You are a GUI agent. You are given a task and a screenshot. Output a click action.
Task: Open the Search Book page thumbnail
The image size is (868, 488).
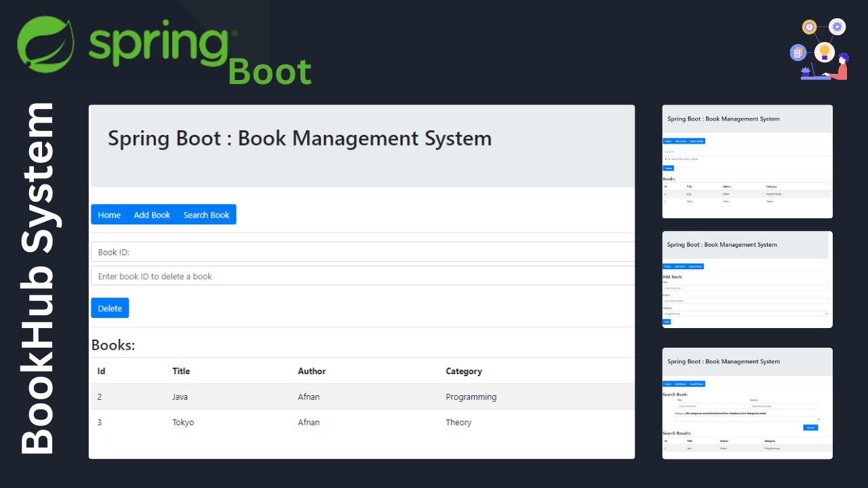click(x=747, y=403)
